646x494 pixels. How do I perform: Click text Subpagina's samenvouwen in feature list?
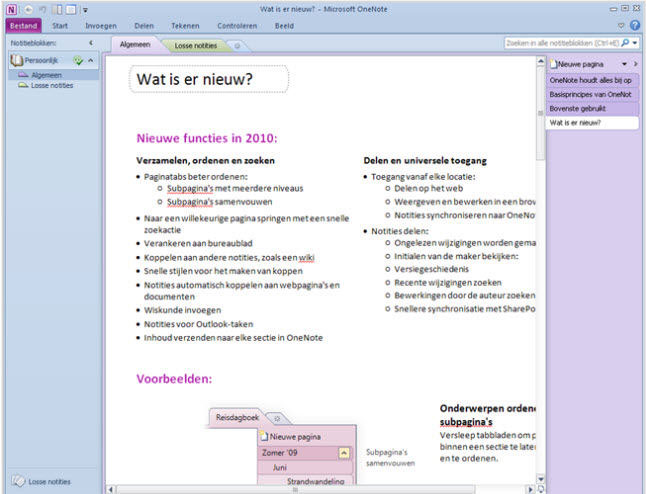click(220, 202)
